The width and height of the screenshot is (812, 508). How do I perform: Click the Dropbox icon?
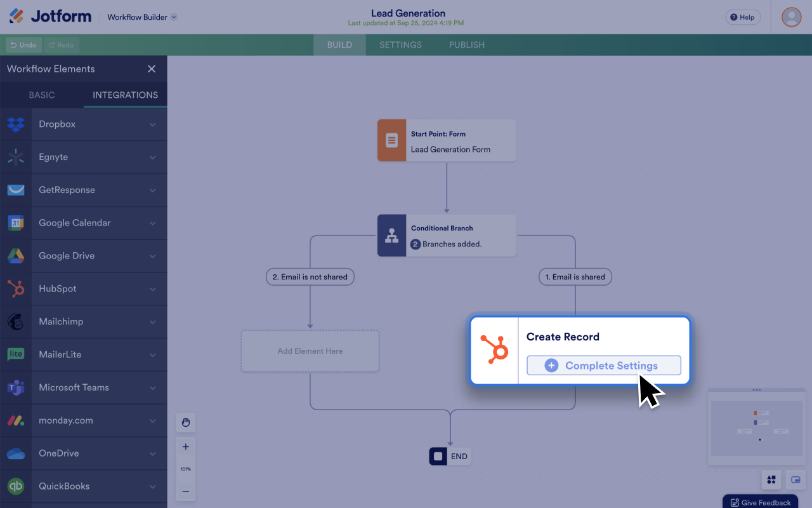pos(16,124)
